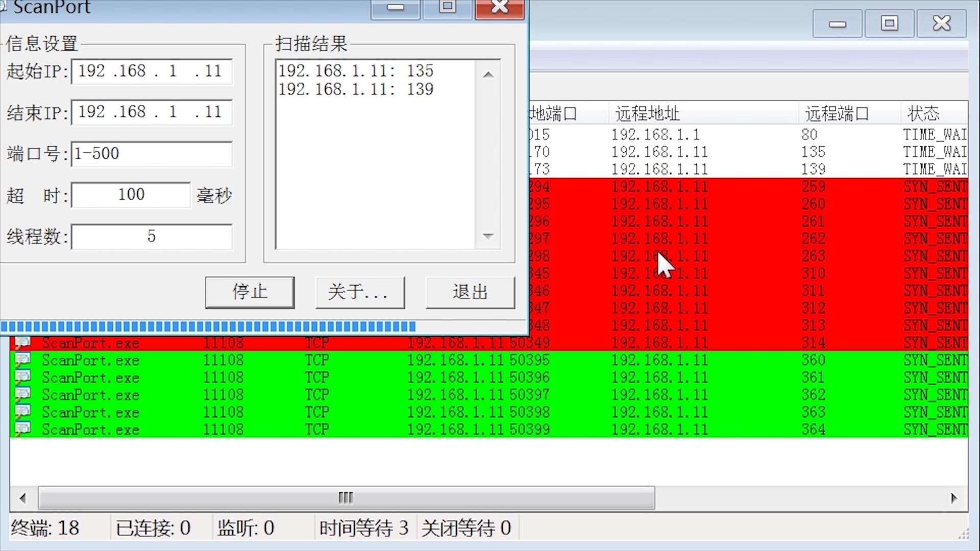Click the process icon for local port 50397 row

click(22, 395)
